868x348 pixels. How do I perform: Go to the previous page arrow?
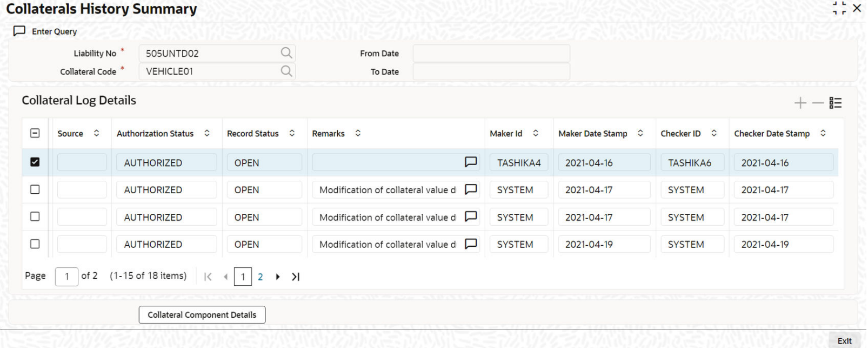pyautogui.click(x=225, y=277)
